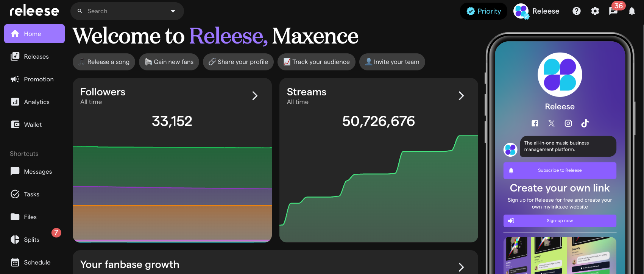Image resolution: width=644 pixels, height=274 pixels.
Task: Open the Instagram icon in phone preview
Action: 568,123
